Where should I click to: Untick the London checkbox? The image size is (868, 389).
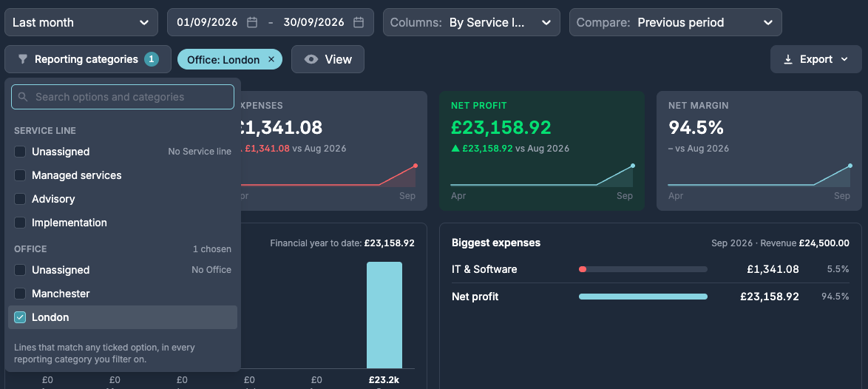coord(20,317)
